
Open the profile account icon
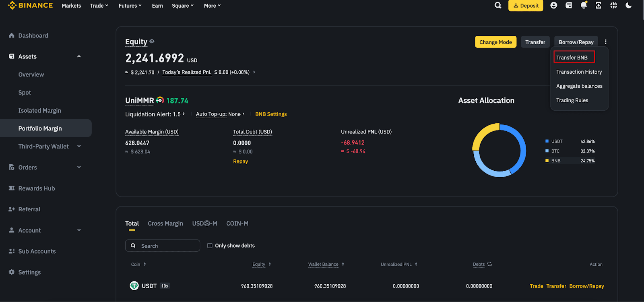[554, 5]
